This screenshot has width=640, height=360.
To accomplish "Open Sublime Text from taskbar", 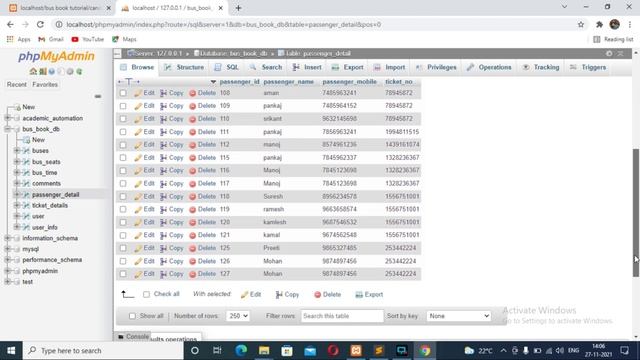I will pyautogui.click(x=379, y=351).
